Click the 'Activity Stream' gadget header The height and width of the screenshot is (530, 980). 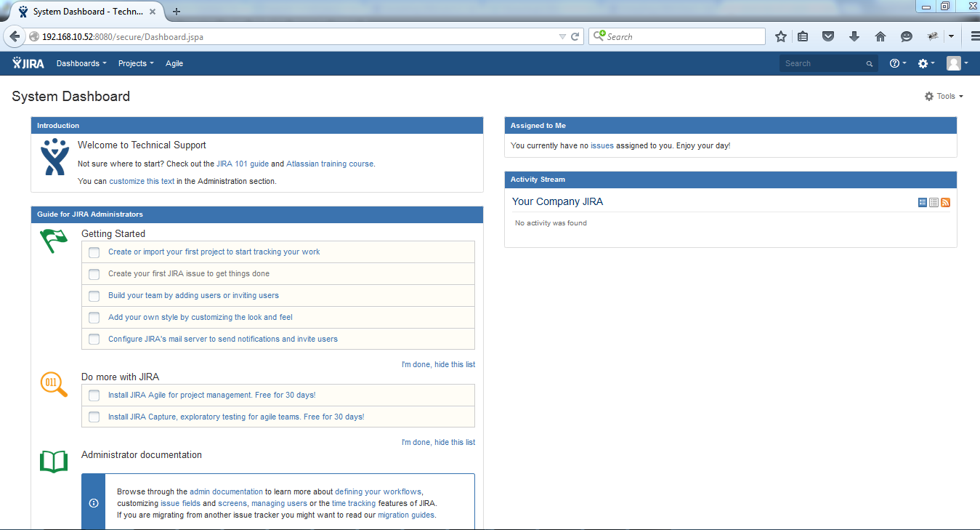730,180
